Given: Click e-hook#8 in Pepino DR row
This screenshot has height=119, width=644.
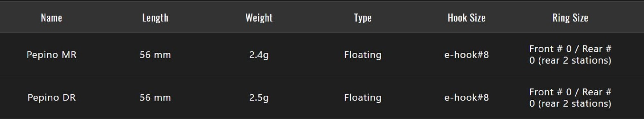Looking at the screenshot, I should tap(467, 97).
